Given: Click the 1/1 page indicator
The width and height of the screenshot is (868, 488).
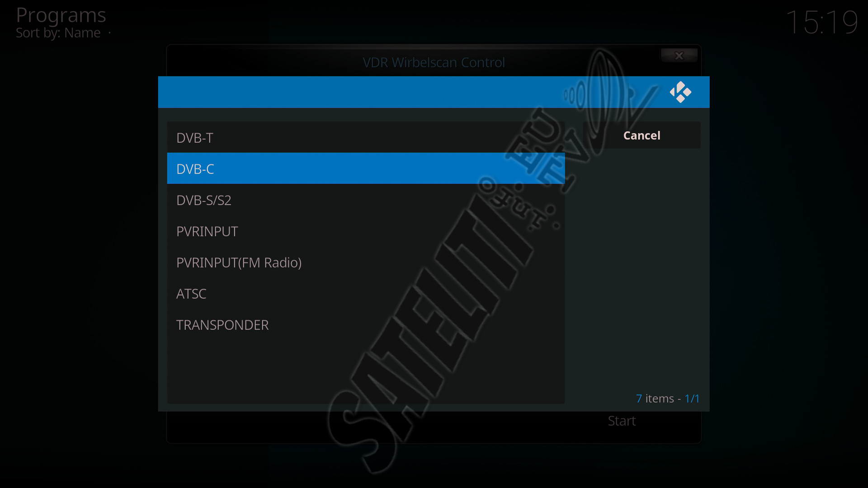Looking at the screenshot, I should click(x=692, y=399).
